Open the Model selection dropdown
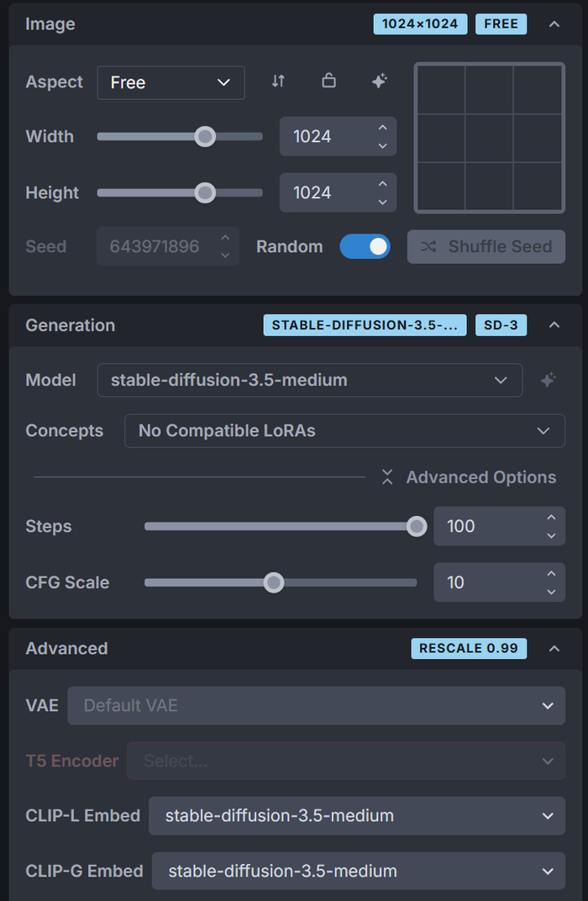 [309, 380]
